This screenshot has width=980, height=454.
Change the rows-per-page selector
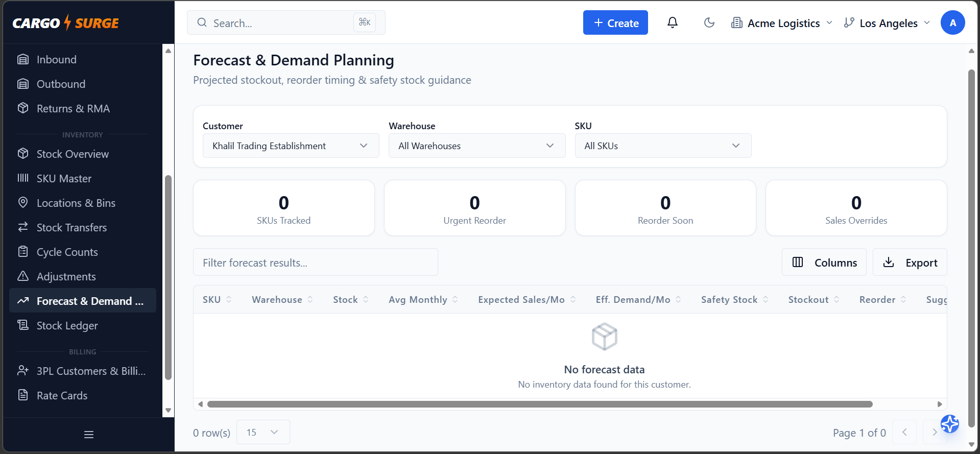click(263, 432)
